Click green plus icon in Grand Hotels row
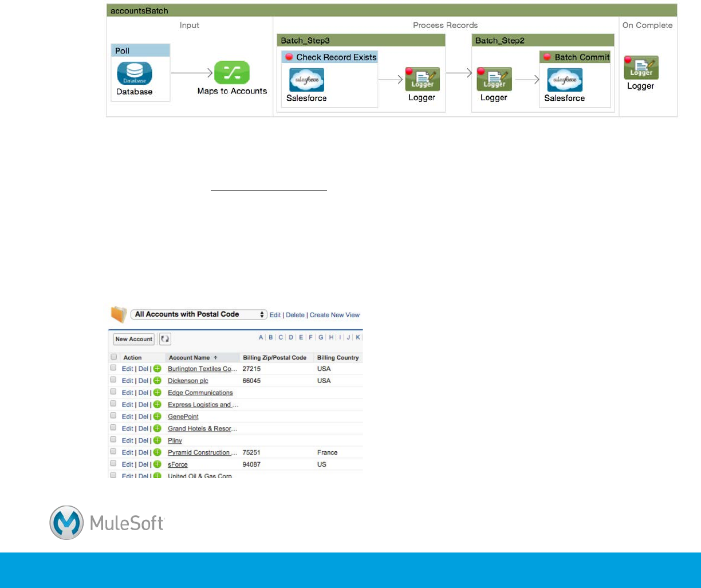The height and width of the screenshot is (588, 701). point(157,429)
